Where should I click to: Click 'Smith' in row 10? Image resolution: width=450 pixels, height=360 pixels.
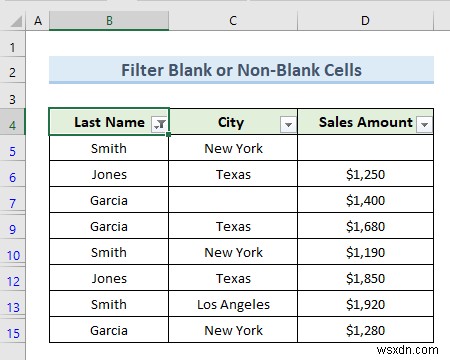109,252
